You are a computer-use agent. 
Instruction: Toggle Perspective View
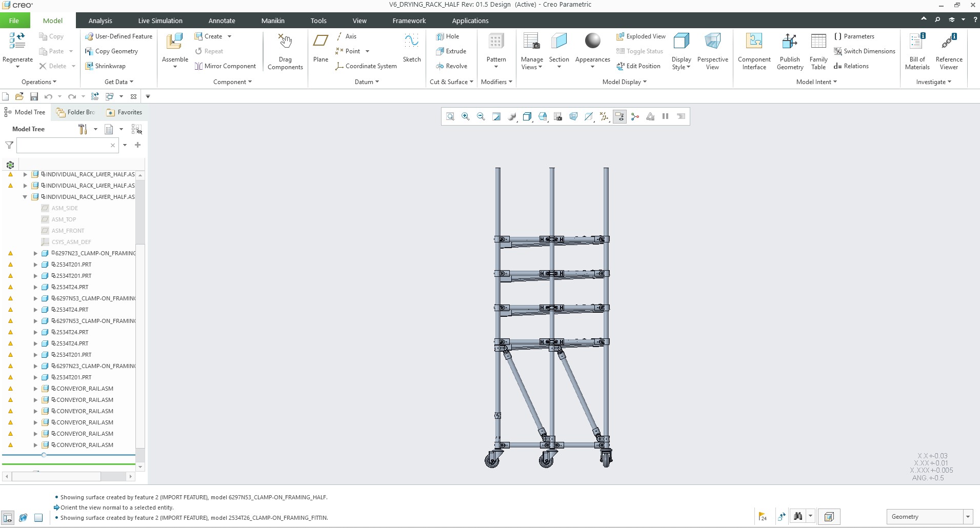(712, 51)
